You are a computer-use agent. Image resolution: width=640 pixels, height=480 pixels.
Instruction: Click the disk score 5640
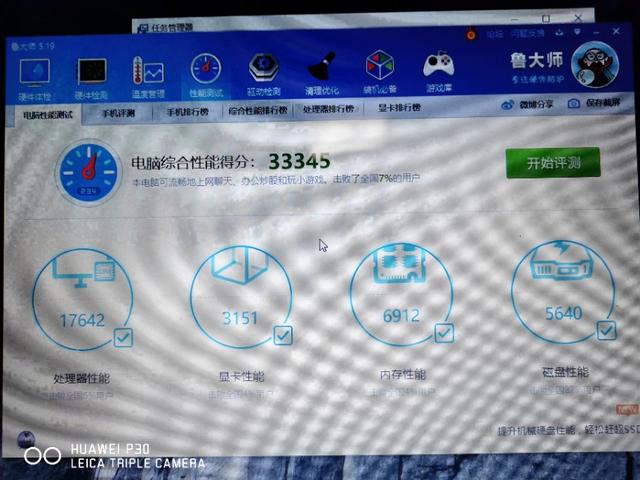point(564,313)
